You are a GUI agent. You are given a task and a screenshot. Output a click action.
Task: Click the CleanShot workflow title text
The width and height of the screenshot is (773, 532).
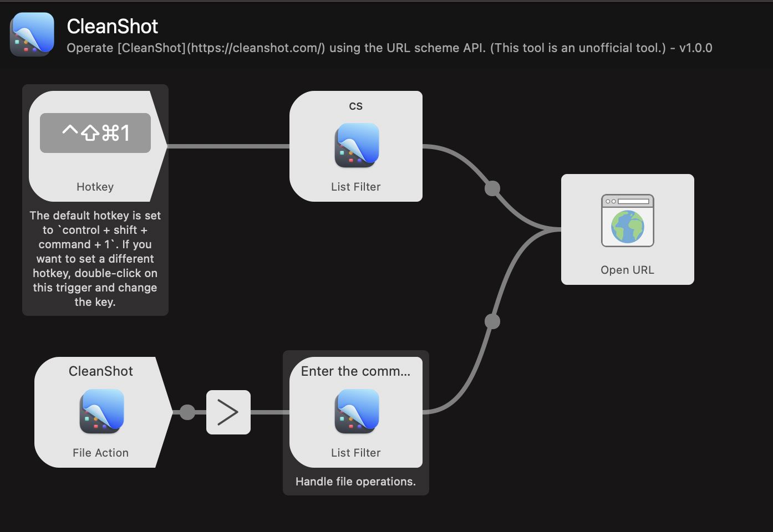(x=113, y=27)
